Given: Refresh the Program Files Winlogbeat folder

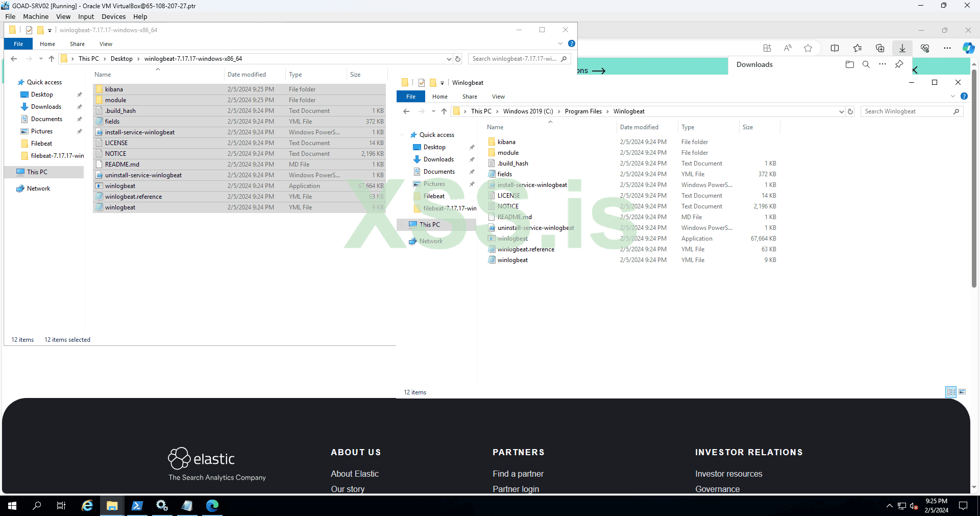Looking at the screenshot, I should 850,111.
